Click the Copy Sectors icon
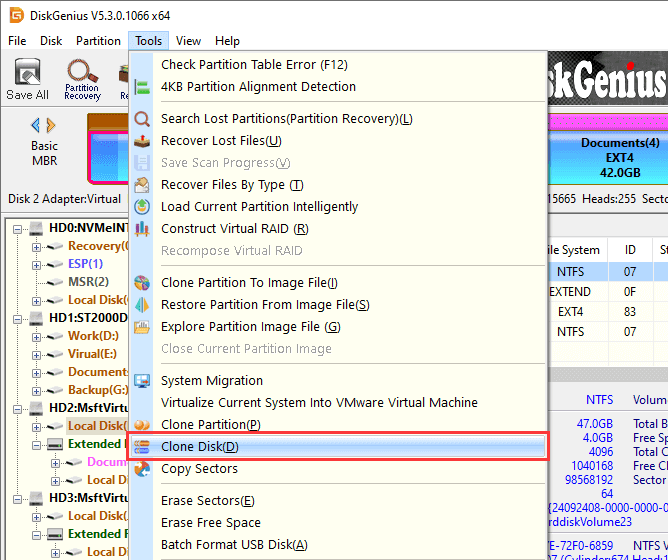Screen dimensions: 668x560 coord(142,469)
